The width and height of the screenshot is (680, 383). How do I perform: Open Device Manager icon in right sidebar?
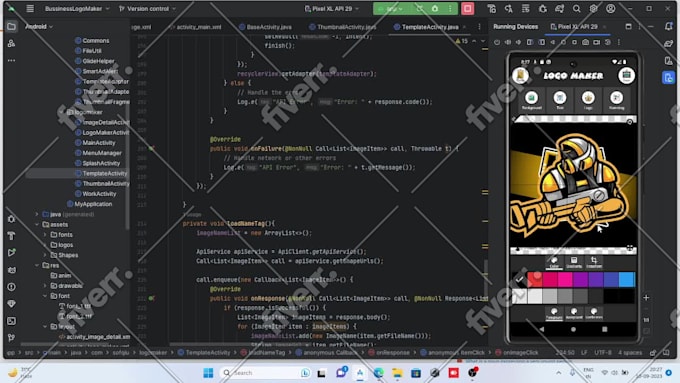(x=668, y=61)
